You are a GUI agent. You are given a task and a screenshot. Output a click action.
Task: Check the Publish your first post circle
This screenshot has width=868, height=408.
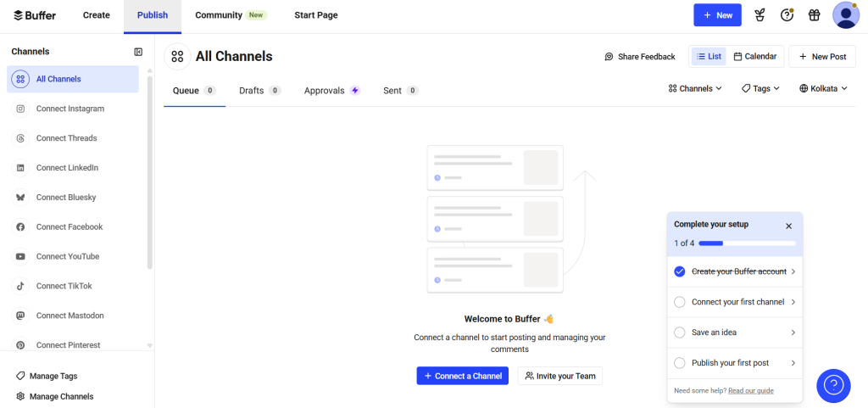(x=680, y=363)
